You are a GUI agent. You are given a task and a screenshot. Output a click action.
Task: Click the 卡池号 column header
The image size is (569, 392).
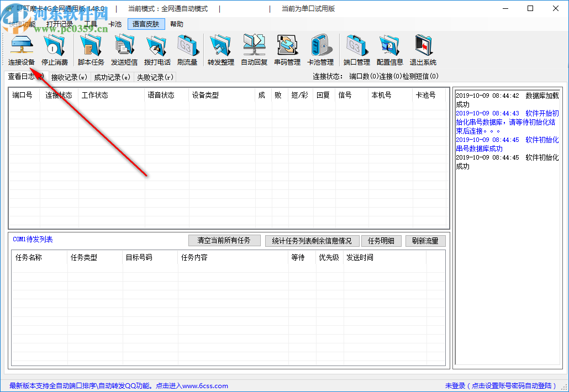pyautogui.click(x=429, y=95)
